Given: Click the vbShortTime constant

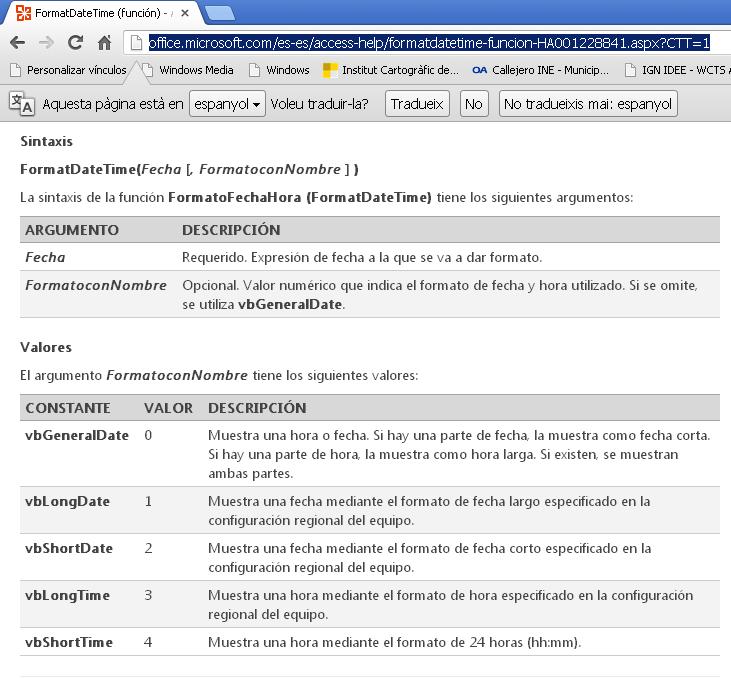Looking at the screenshot, I should 69,643.
